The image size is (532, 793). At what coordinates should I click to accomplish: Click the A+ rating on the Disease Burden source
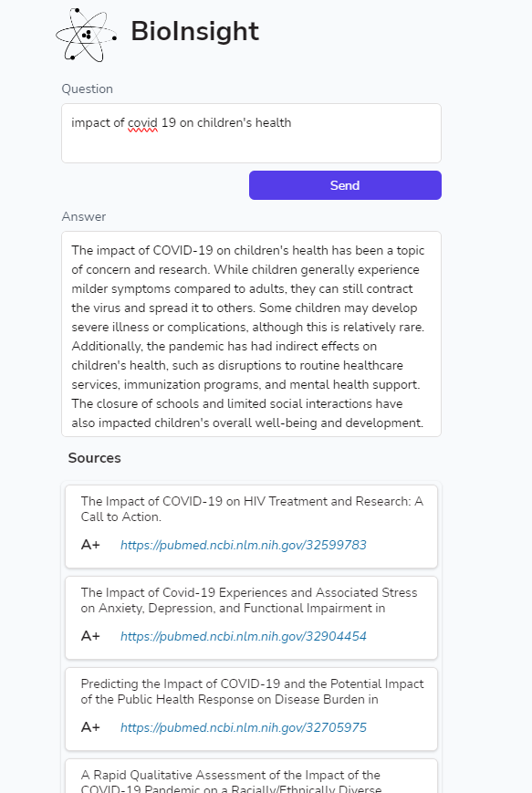click(89, 727)
